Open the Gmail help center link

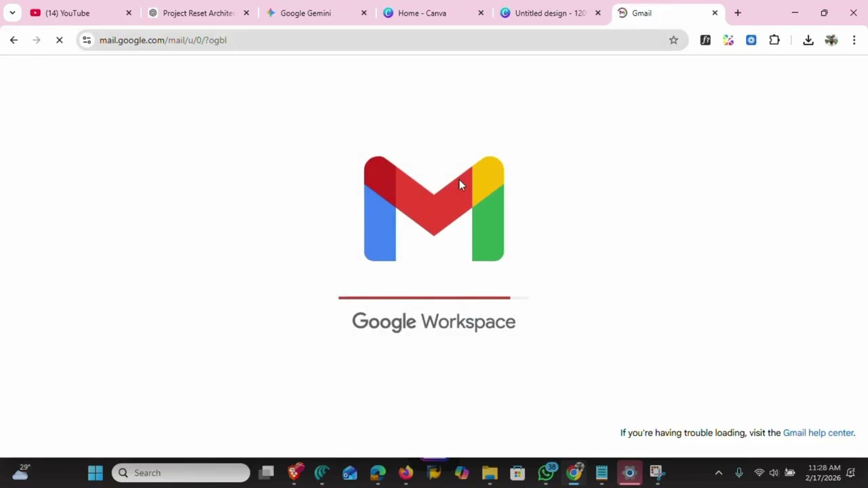point(818,432)
